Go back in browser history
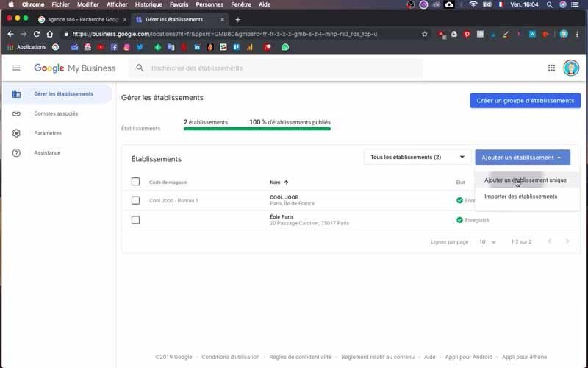Viewport: 588px width, 368px height. coord(10,34)
